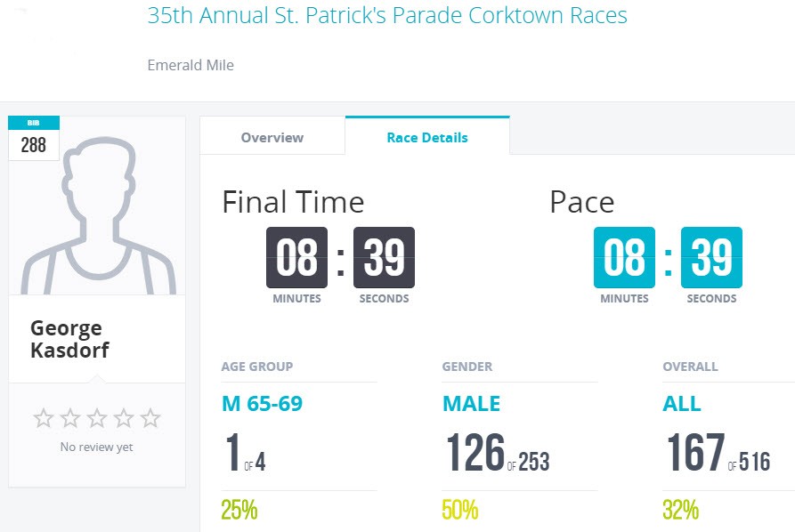
Task: Click the Final Time minutes box
Action: [296, 258]
